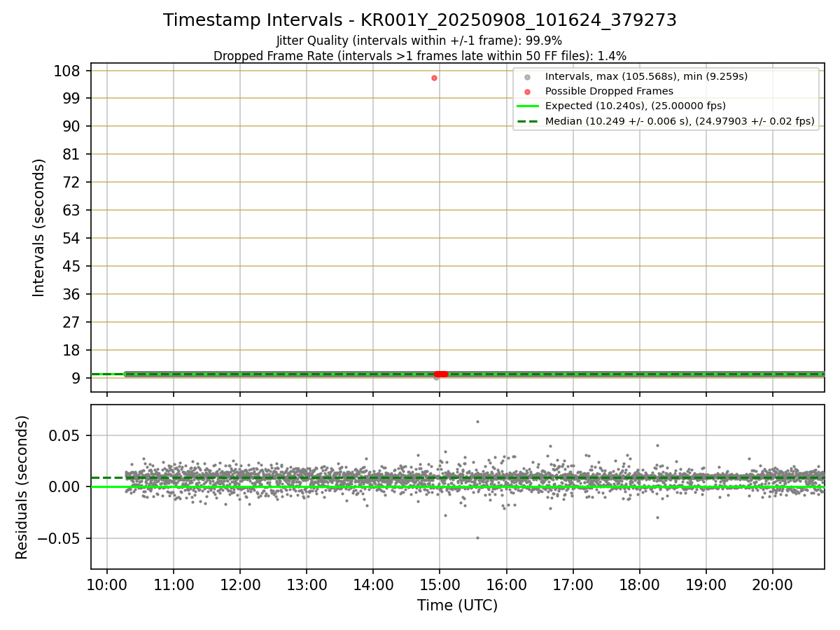
Task: Click the 'Intervals (seconds)' y-axis label
Action: tap(39, 227)
